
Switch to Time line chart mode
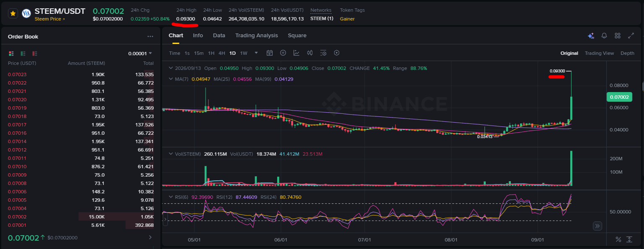pos(175,53)
